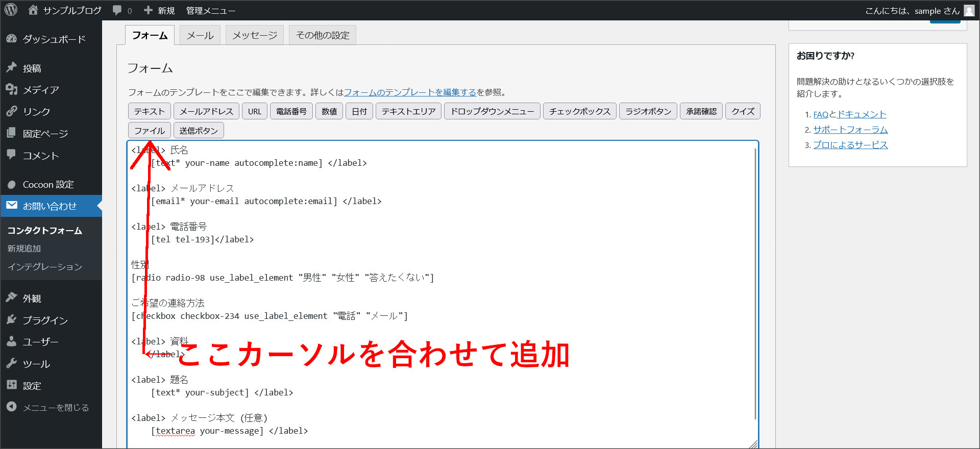The width and height of the screenshot is (980, 449).
Task: Insert a ラジオボタン form tag
Action: coord(648,111)
